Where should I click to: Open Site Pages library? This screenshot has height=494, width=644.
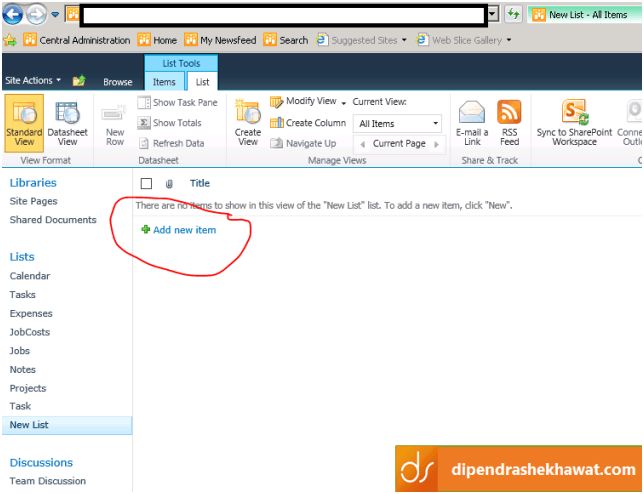pyautogui.click(x=34, y=201)
